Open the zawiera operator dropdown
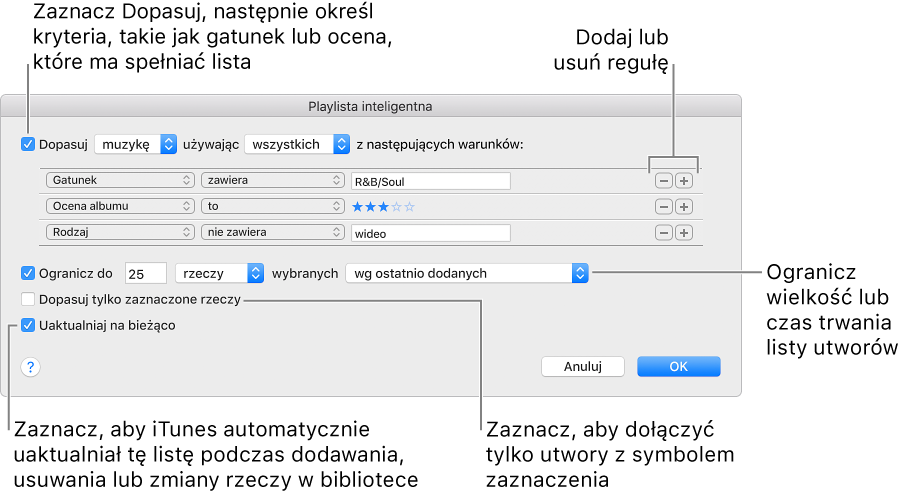This screenshot has width=906, height=496. 272,180
